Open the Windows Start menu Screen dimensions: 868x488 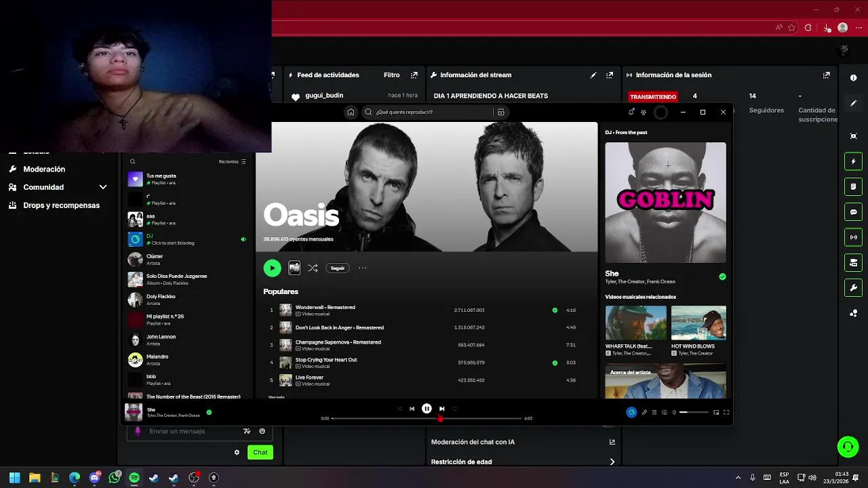tap(14, 478)
